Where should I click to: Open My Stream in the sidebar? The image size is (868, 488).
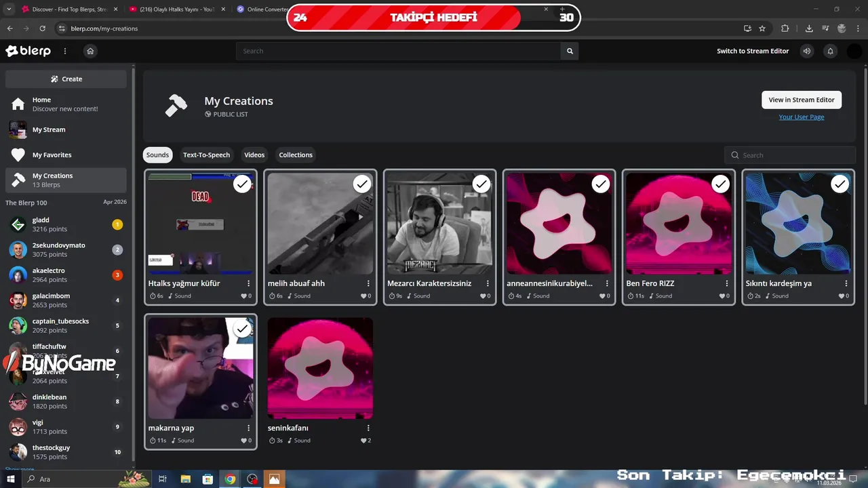[66, 129]
